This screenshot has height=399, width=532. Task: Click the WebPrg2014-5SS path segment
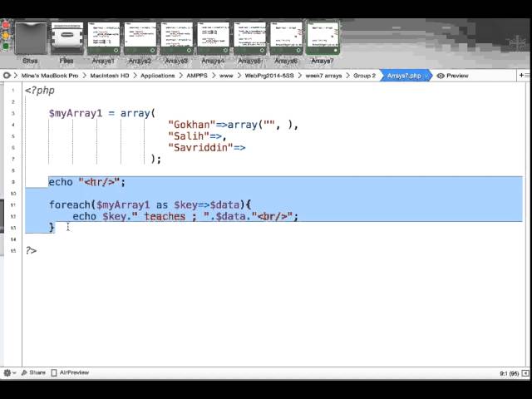tap(269, 76)
